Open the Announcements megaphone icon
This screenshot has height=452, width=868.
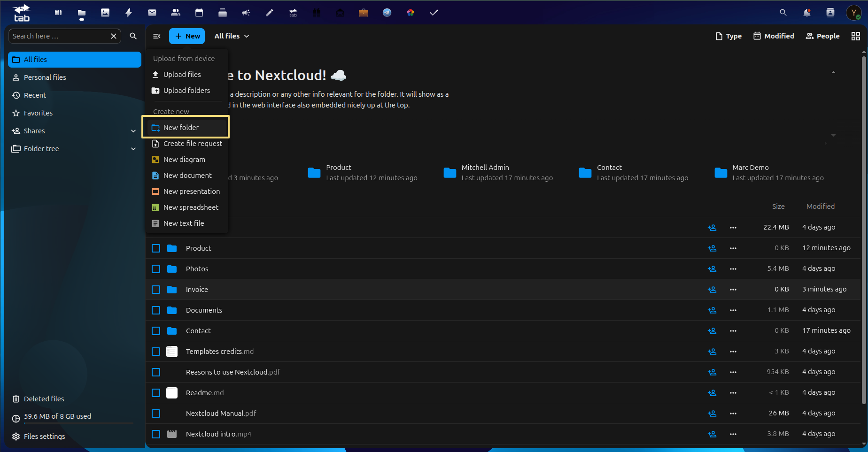click(x=246, y=13)
